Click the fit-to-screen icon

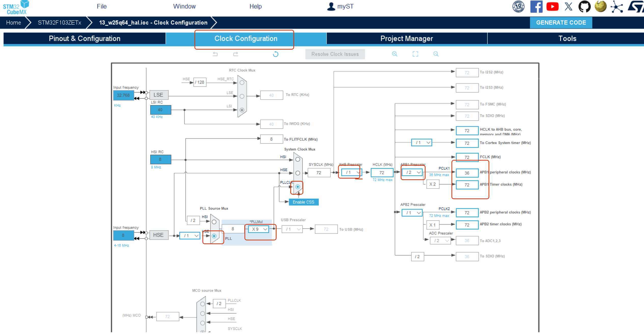415,54
